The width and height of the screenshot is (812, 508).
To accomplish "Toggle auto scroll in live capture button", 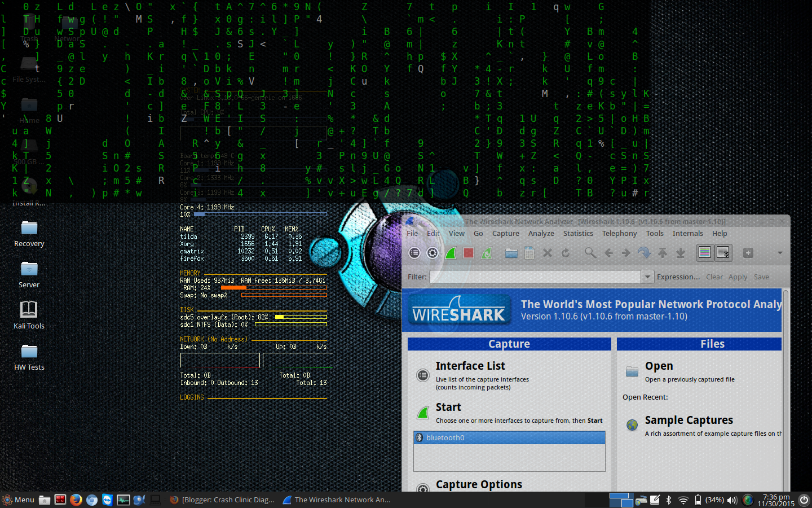I will click(723, 252).
